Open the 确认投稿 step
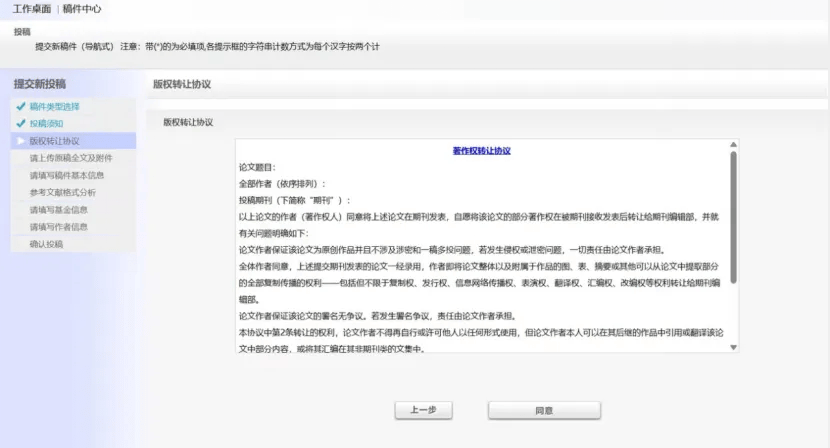 point(46,244)
